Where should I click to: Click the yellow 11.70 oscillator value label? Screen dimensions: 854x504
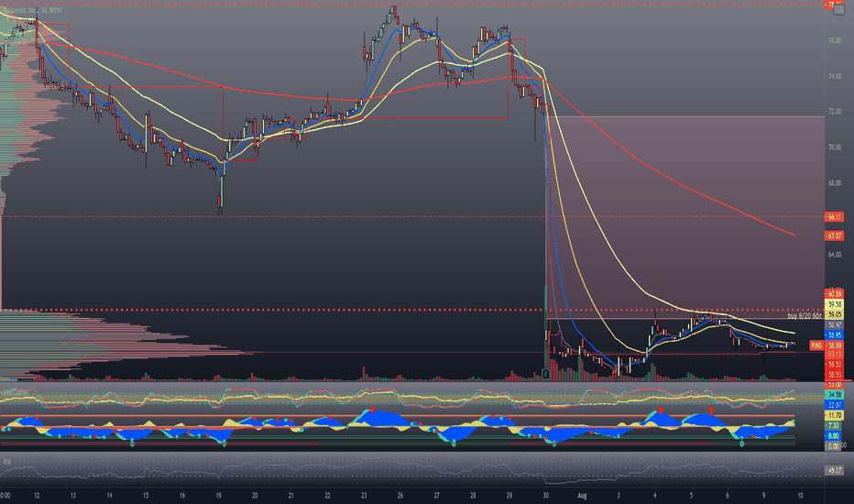[835, 415]
